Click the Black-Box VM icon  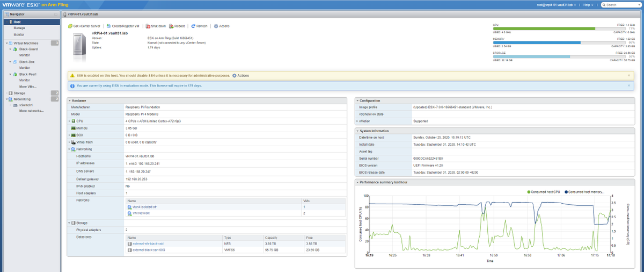point(16,62)
